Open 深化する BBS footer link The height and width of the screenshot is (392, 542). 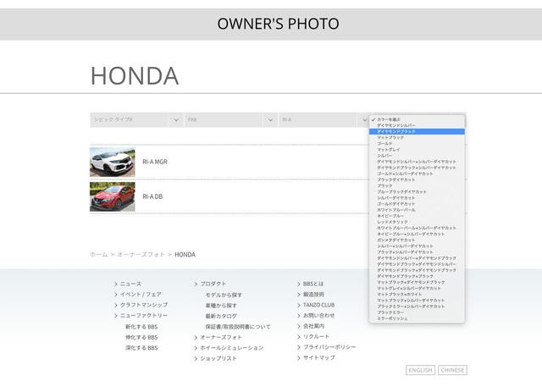141,348
